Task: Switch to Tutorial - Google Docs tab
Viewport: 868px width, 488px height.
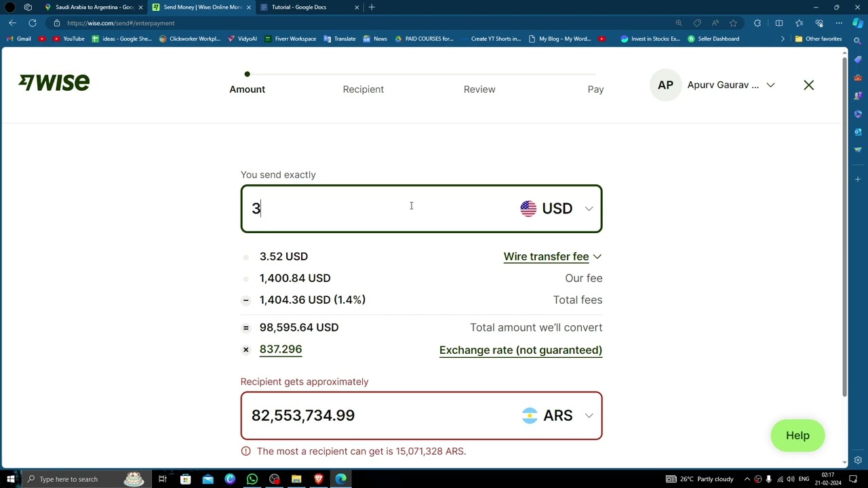Action: click(309, 7)
